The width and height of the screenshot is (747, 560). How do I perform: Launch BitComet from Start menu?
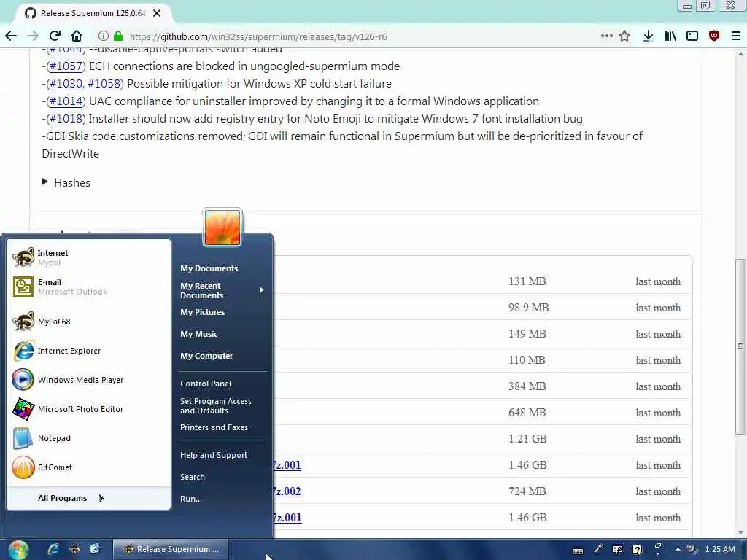88,467
